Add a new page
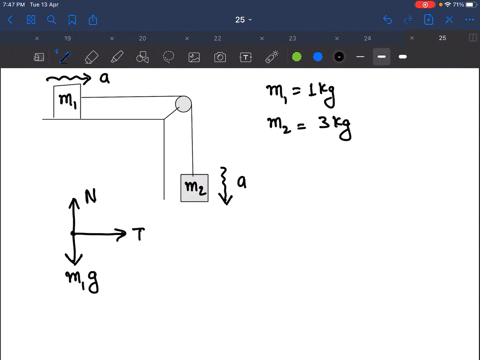This screenshot has height=360, width=480. (428, 20)
